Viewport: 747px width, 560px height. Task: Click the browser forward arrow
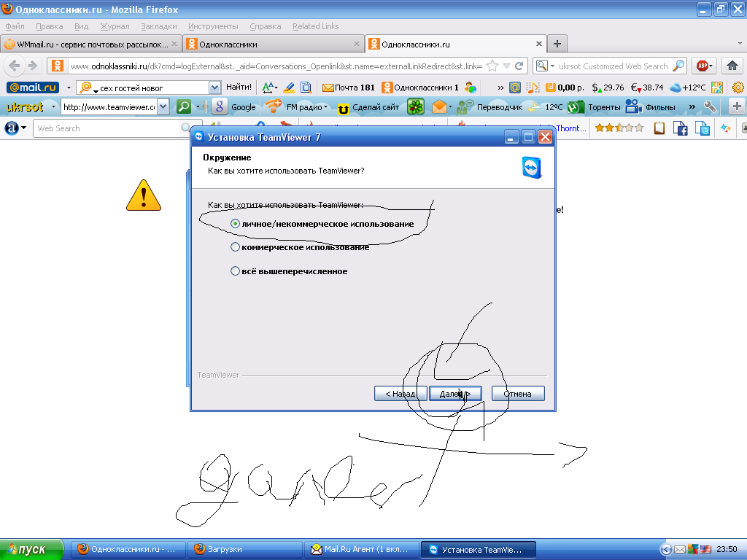coord(32,66)
